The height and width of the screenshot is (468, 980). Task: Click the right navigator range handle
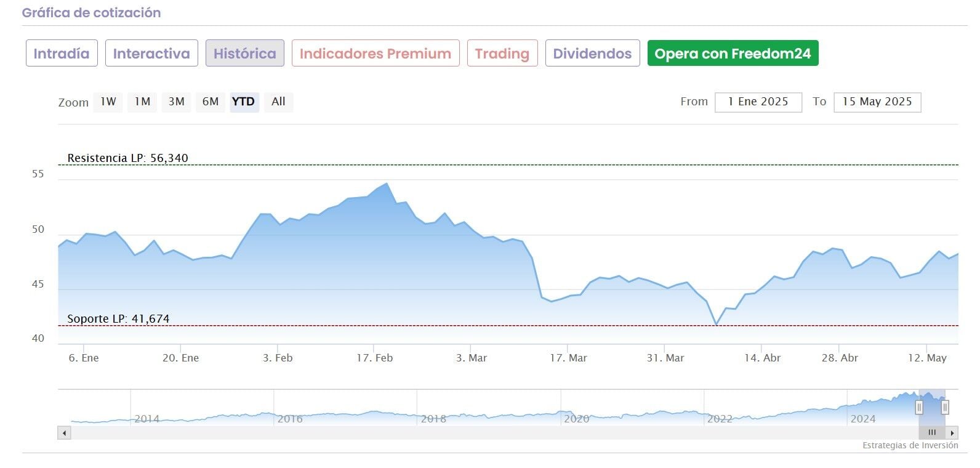point(945,407)
